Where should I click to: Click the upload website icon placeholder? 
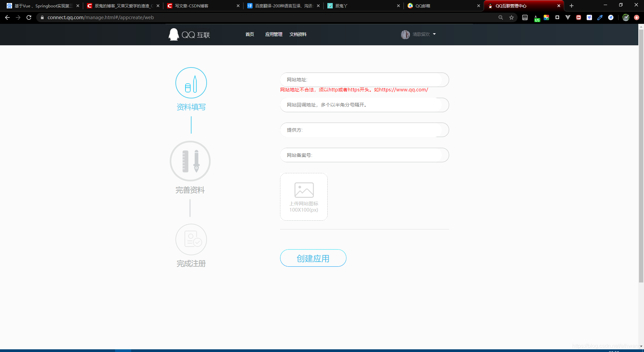[304, 196]
